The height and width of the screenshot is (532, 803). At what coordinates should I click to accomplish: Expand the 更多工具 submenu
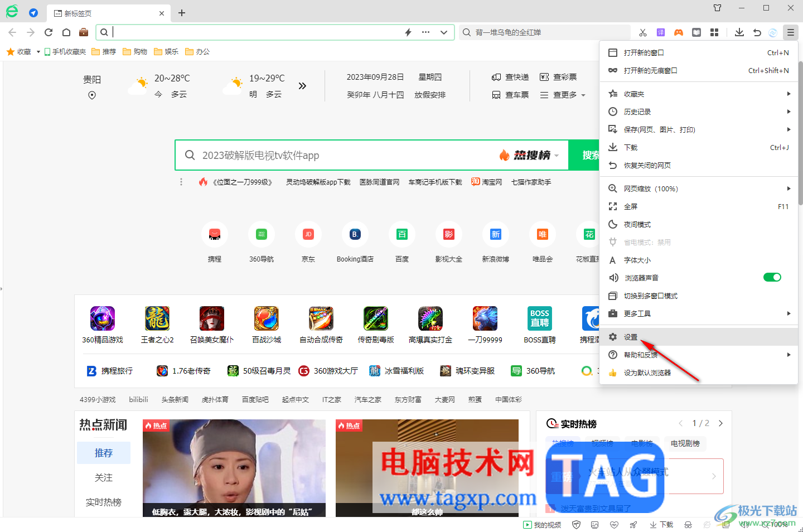[x=699, y=313]
